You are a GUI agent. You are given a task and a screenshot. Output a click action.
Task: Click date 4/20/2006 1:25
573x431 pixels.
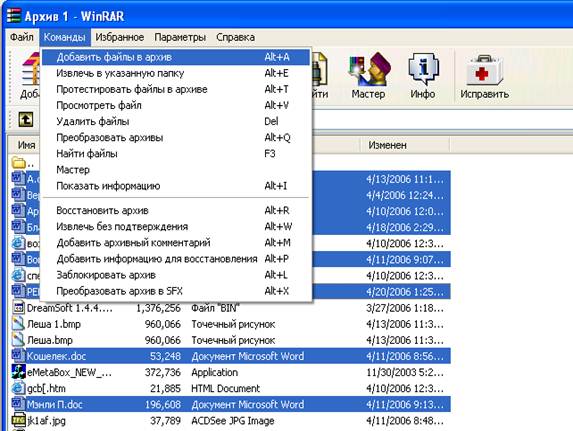[405, 292]
